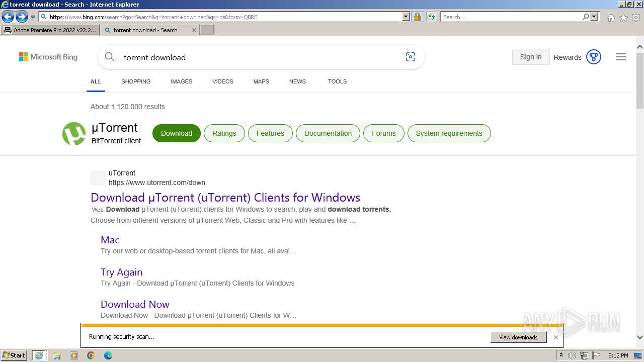Click the scrollbar down arrow
This screenshot has width=644, height=362.
640,338
